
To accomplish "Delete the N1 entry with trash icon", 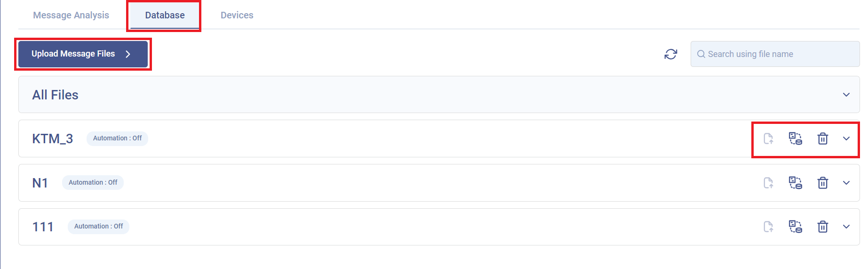I will click(x=823, y=183).
